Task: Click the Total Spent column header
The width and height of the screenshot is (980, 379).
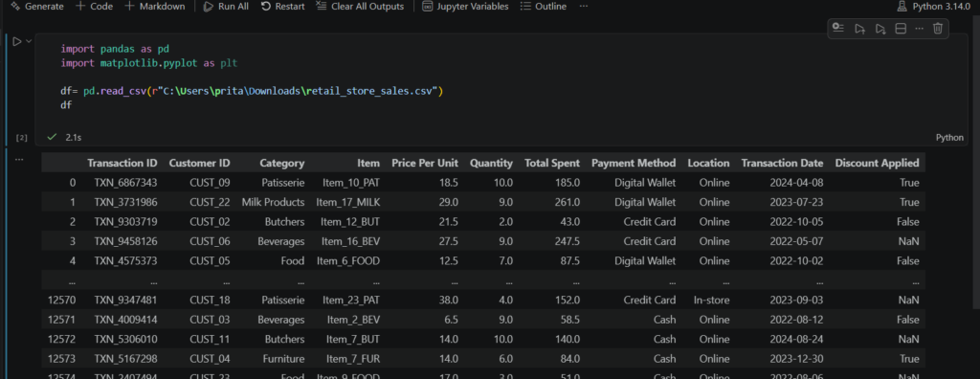Action: tap(552, 163)
